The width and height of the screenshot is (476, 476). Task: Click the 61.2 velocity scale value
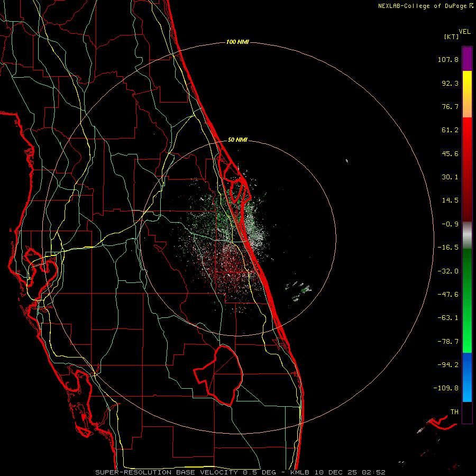click(x=450, y=130)
